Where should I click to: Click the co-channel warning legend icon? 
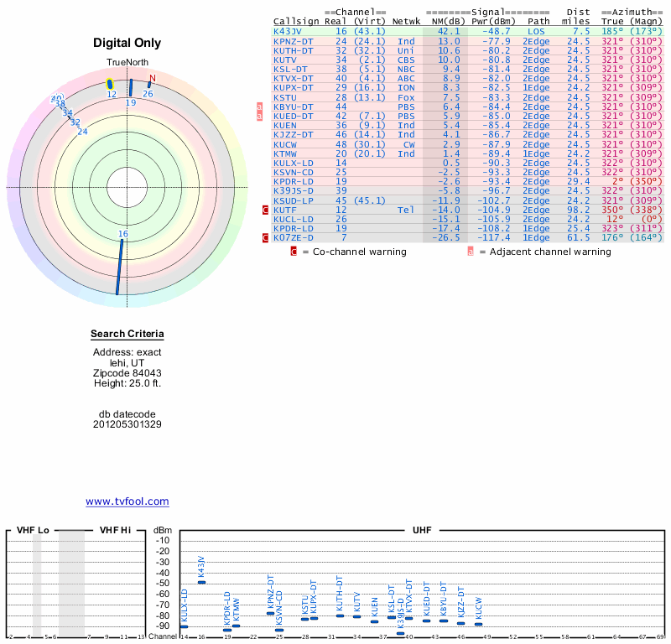pos(294,252)
